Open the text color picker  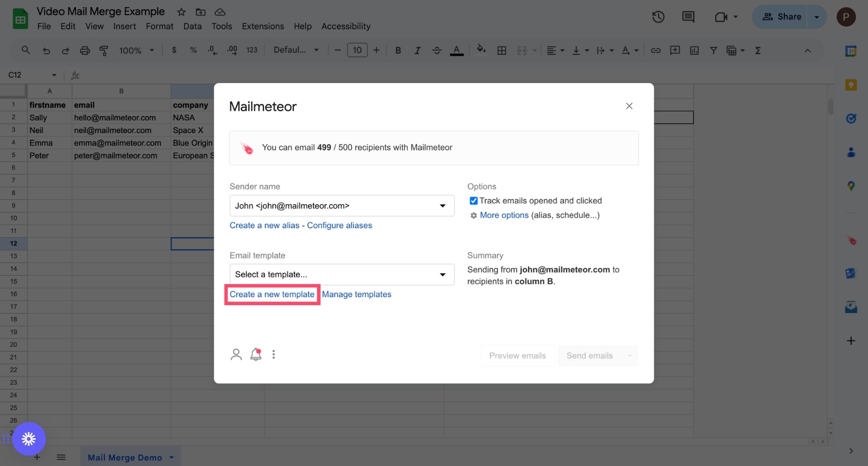click(457, 50)
